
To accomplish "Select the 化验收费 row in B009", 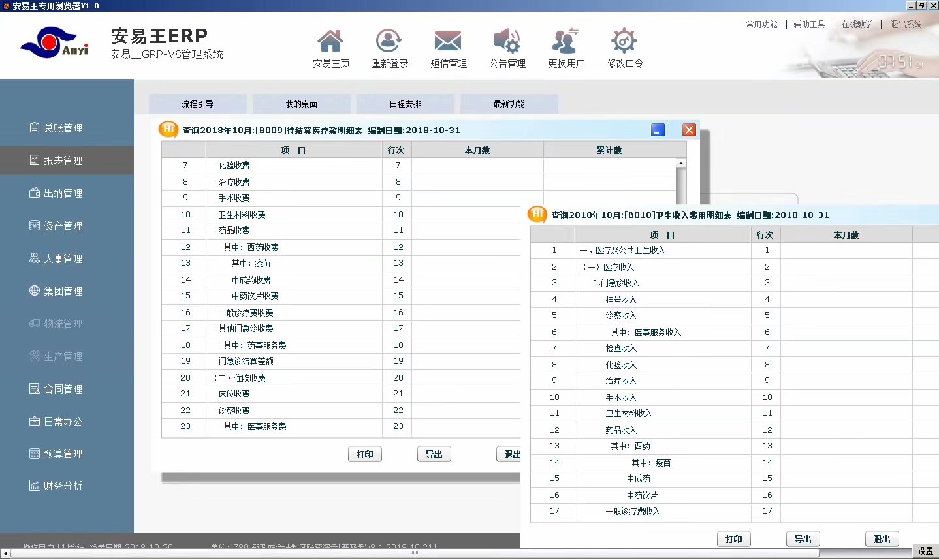I will [418, 166].
